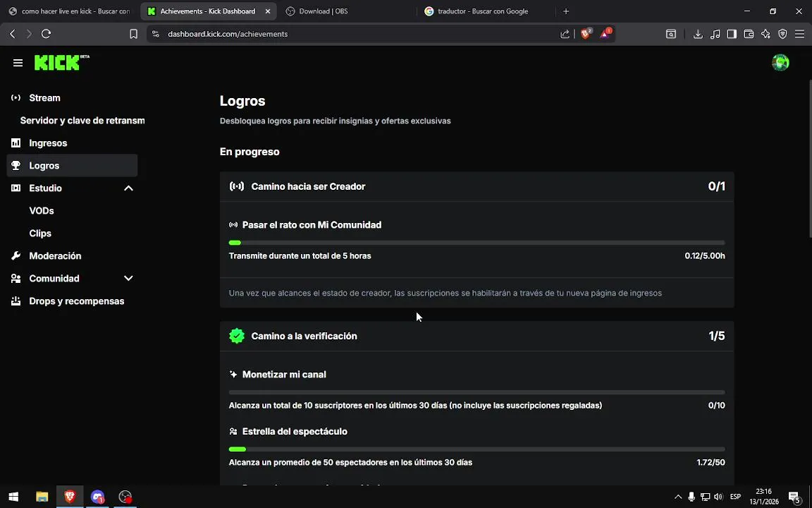Viewport: 812px width, 508px height.
Task: Switch to the traductor Google search tab
Action: 483,11
